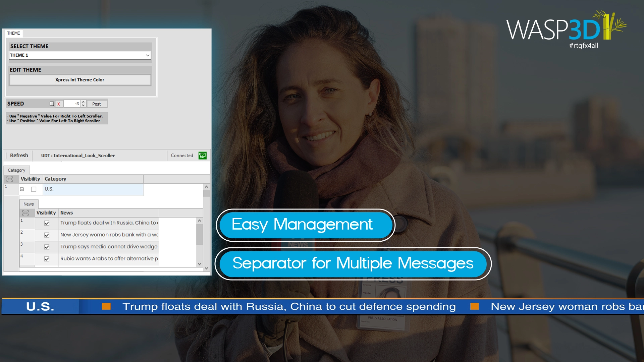This screenshot has height=362, width=644.
Task: Click the red X speed reset icon
Action: point(59,104)
